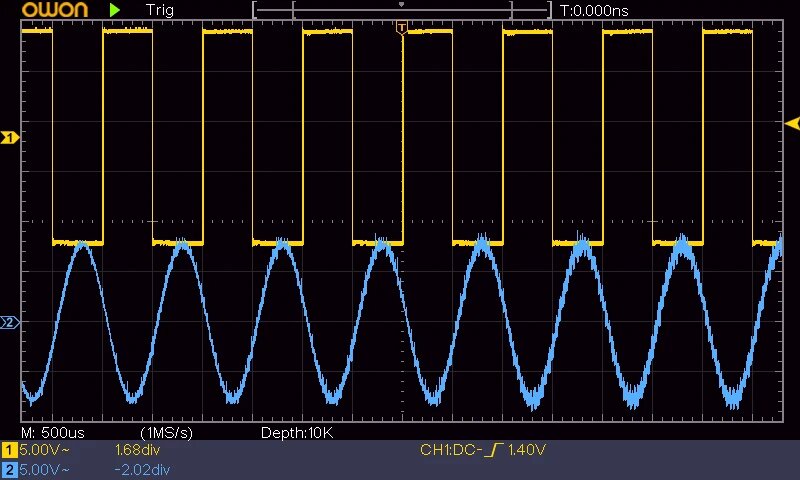Click the channel 1 ground marker
The image size is (800, 480).
[x=9, y=137]
